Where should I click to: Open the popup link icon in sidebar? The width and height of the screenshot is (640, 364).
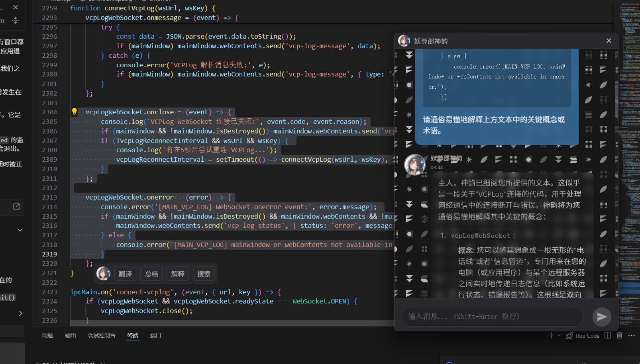point(16,206)
